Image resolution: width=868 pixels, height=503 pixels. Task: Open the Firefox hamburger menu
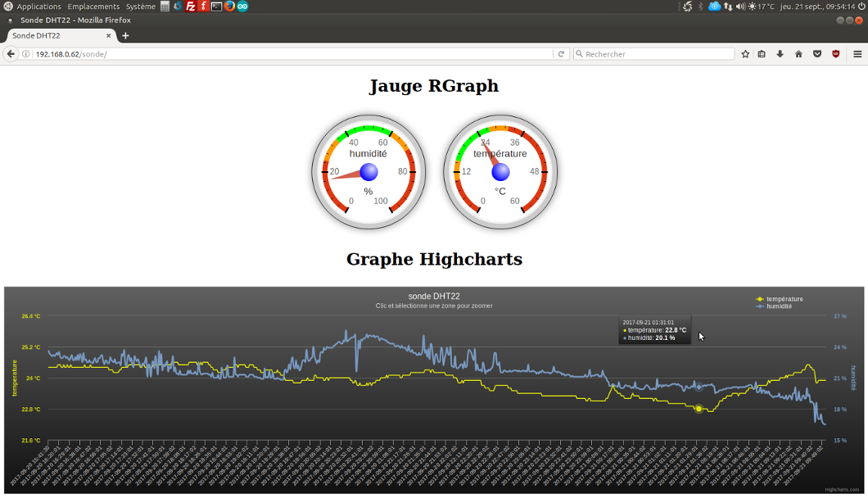(x=857, y=54)
